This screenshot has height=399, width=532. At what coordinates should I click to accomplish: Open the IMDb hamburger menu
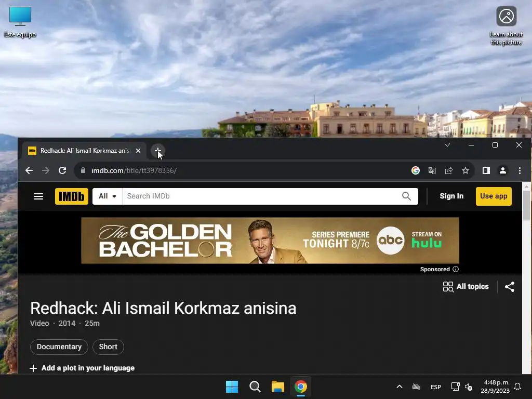pyautogui.click(x=38, y=196)
